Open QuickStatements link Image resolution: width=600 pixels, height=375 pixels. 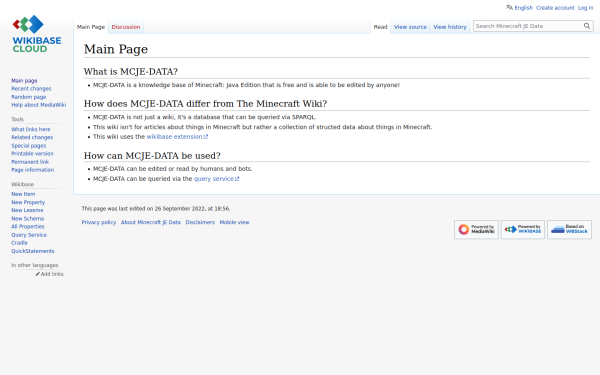tap(33, 251)
